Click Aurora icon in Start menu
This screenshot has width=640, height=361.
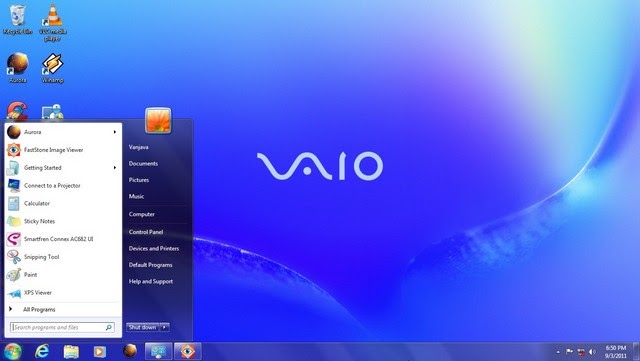point(13,132)
